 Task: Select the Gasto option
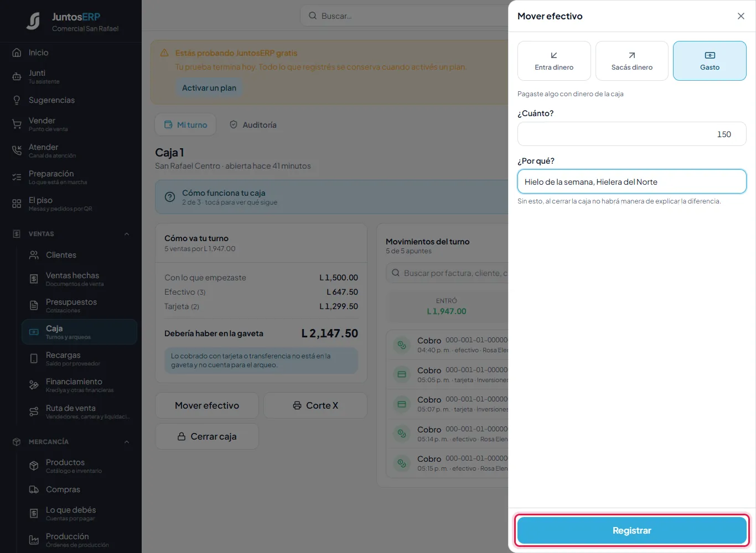click(710, 61)
